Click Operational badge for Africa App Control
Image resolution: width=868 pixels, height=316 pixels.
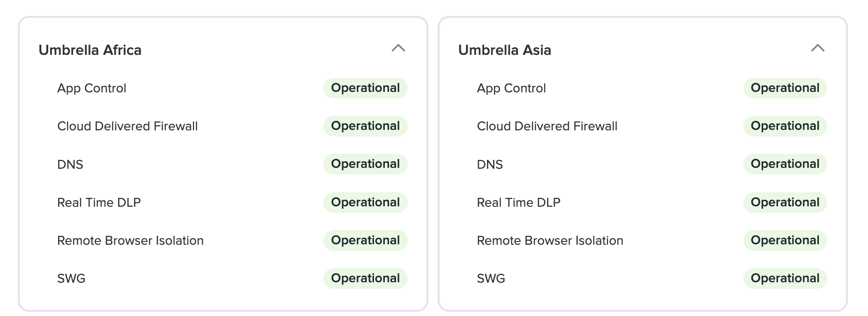pos(365,88)
